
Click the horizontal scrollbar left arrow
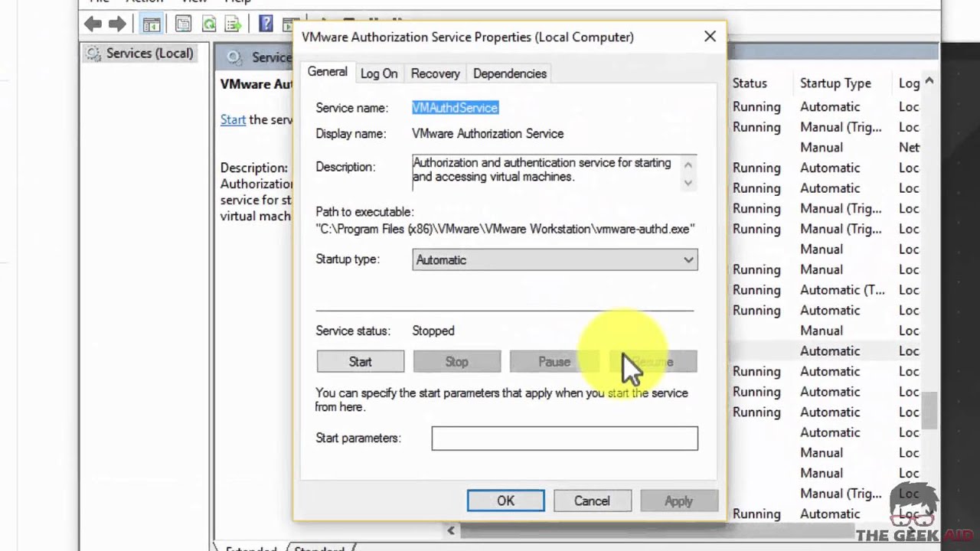coord(451,530)
